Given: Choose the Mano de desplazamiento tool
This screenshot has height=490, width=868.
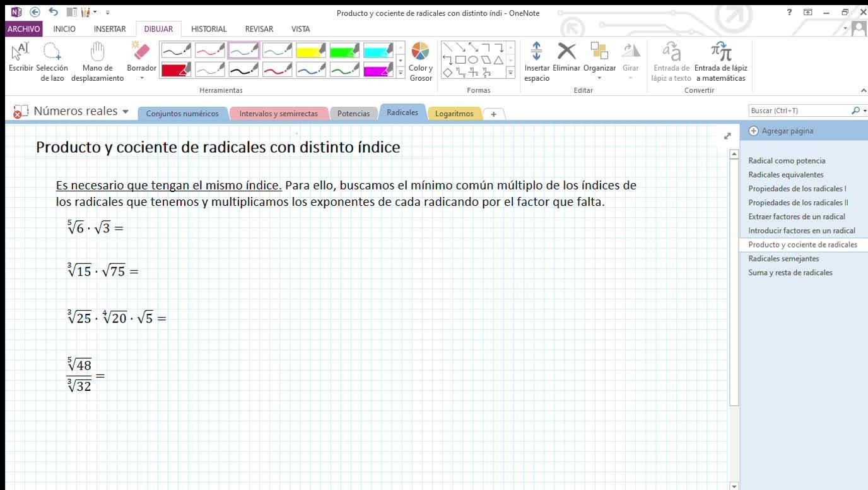Looking at the screenshot, I should click(97, 61).
